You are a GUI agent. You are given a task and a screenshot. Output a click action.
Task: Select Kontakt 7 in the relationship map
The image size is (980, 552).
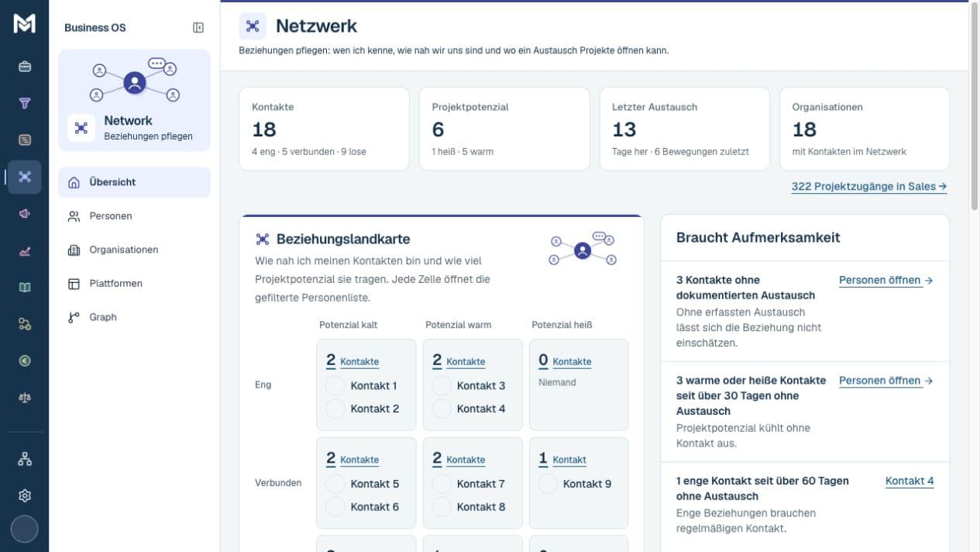pyautogui.click(x=469, y=484)
